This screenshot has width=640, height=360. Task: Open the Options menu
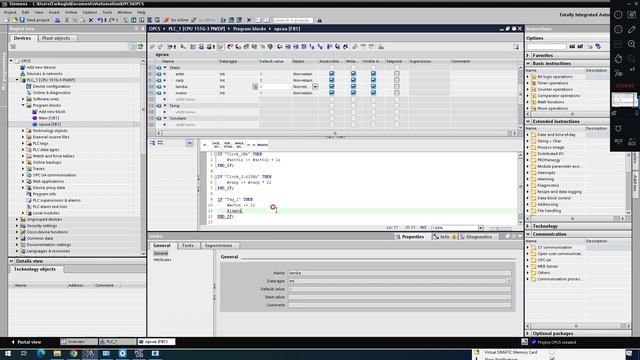pyautogui.click(x=90, y=12)
